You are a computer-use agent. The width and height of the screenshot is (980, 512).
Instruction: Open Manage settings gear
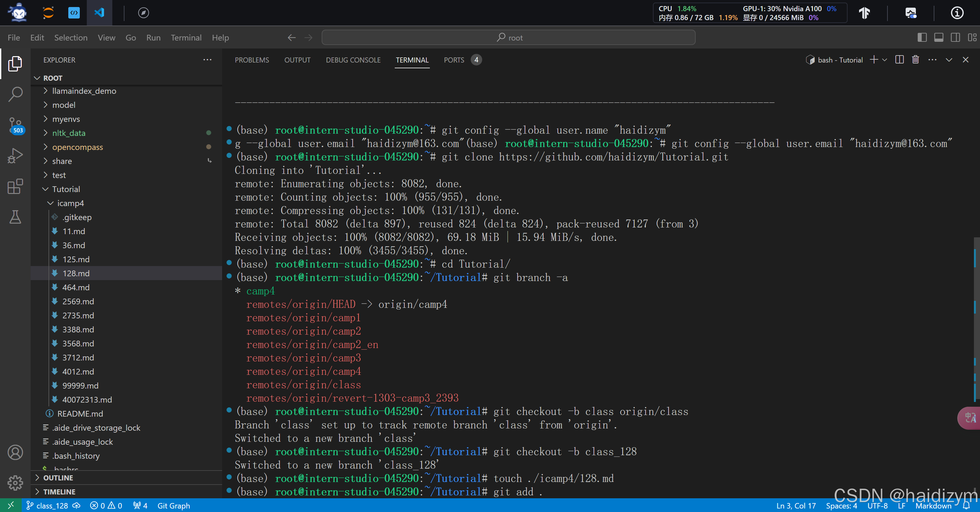(x=15, y=483)
